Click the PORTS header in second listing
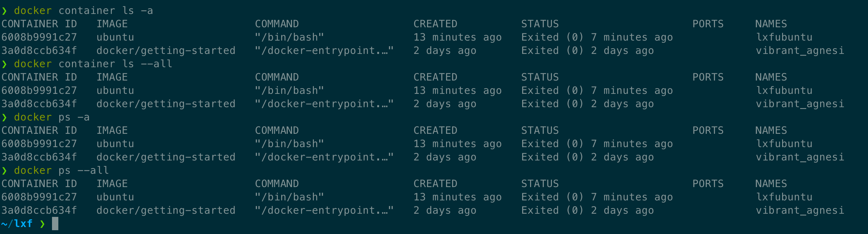Image resolution: width=868 pixels, height=234 pixels. (708, 77)
